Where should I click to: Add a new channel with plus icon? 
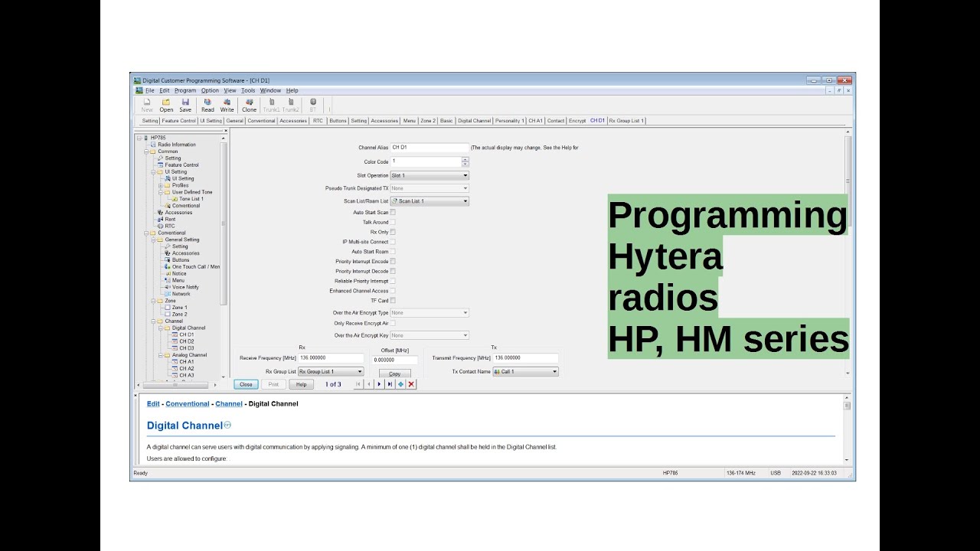(400, 384)
